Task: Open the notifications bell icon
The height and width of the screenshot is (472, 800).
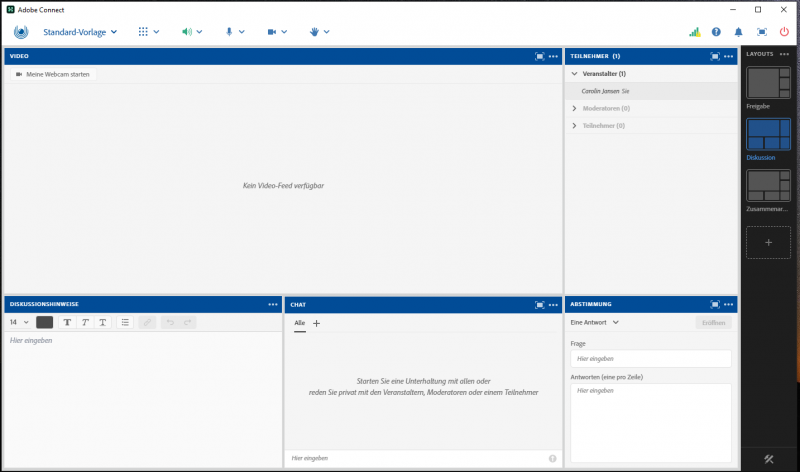Action: [738, 32]
